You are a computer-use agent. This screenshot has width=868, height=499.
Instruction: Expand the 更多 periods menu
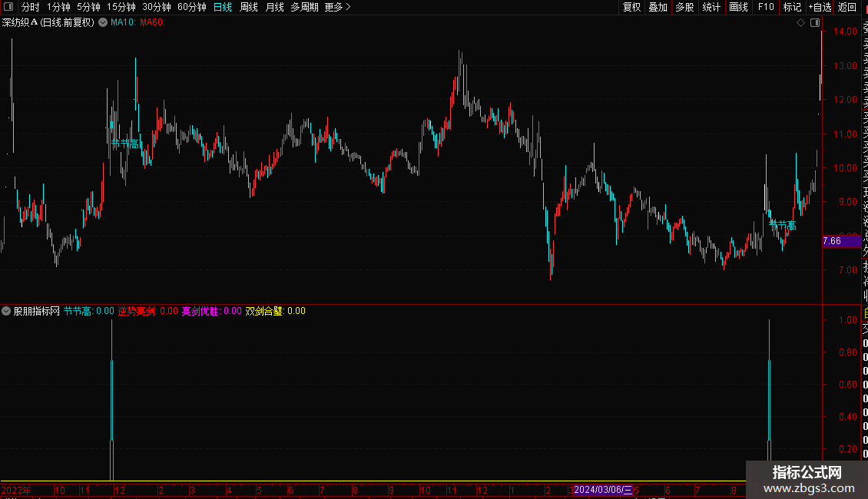[337, 7]
